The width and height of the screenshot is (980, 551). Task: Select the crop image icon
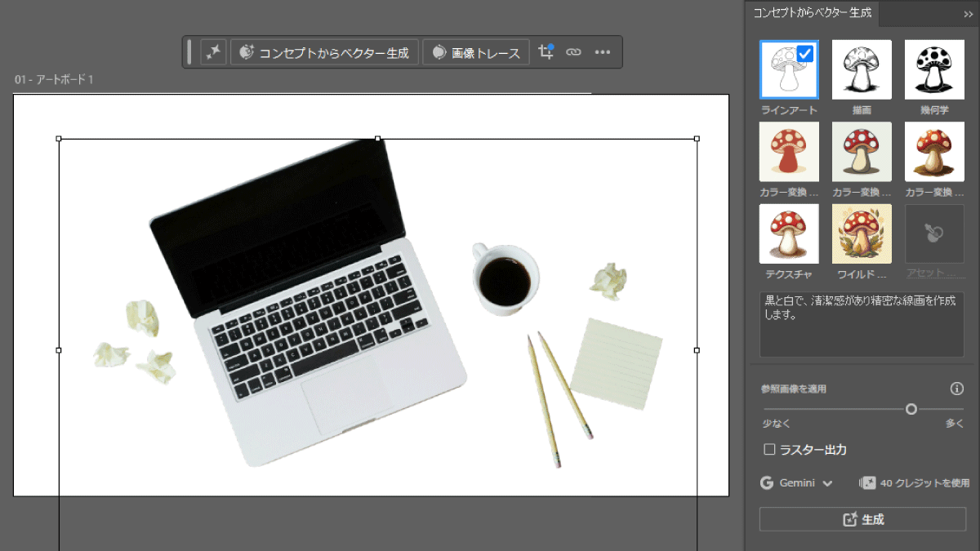coord(546,51)
